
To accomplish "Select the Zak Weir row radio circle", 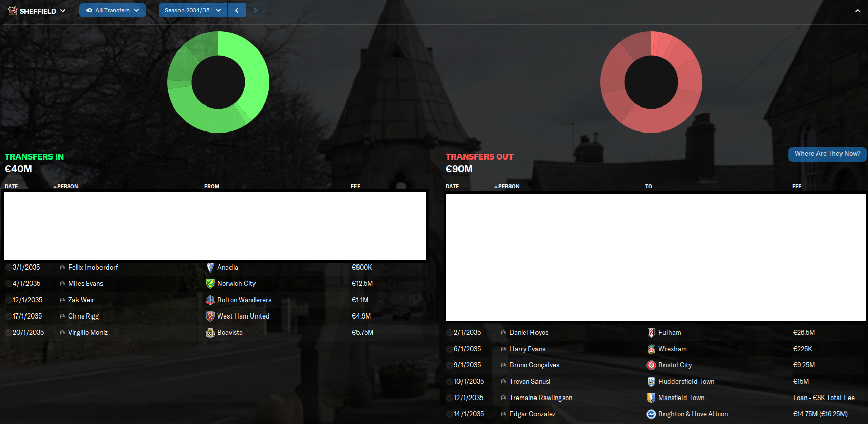I will pyautogui.click(x=8, y=300).
